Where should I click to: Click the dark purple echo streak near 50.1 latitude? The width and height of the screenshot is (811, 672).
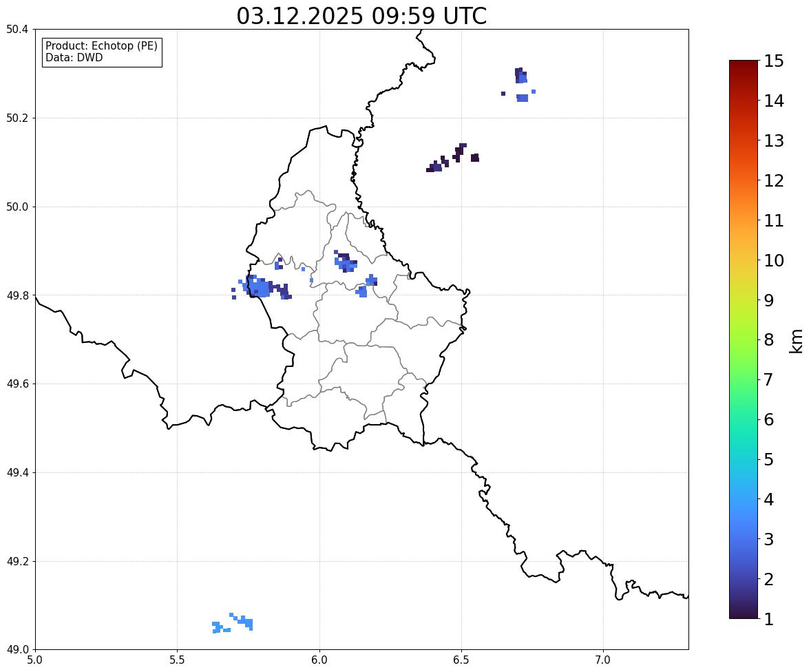point(453,158)
